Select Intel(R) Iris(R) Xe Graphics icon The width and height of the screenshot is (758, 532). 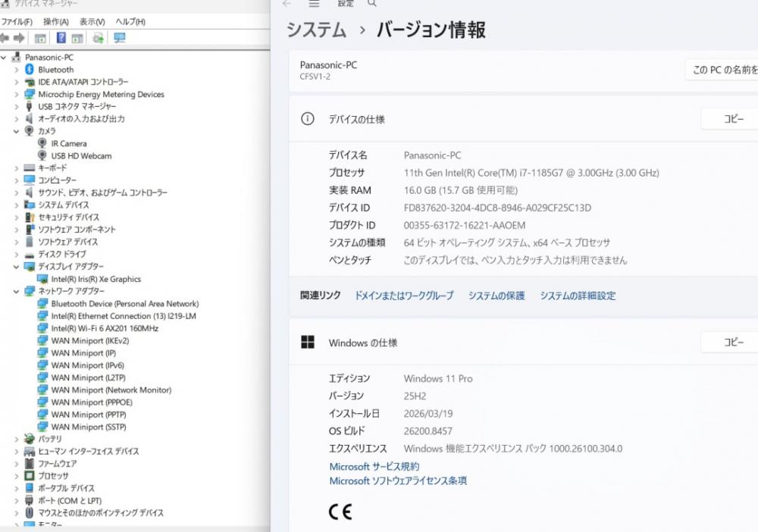point(42,280)
